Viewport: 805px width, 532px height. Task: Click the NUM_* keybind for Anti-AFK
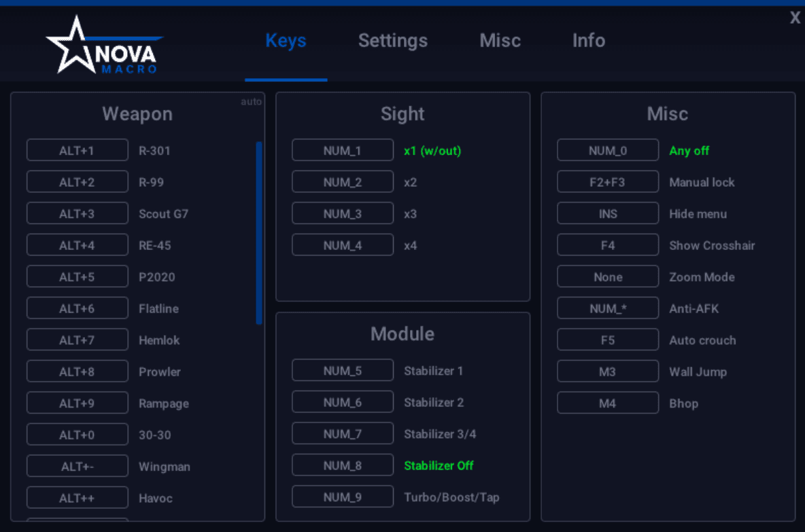click(608, 308)
